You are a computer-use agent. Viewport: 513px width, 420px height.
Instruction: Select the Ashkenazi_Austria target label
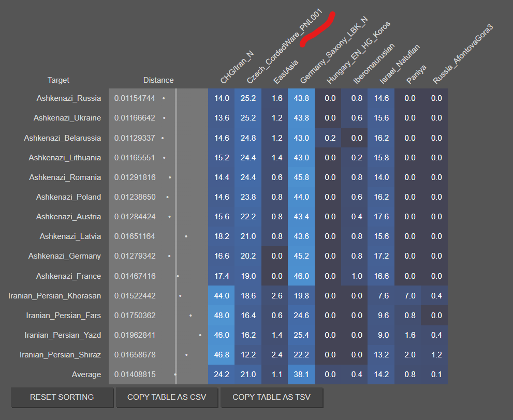point(68,217)
